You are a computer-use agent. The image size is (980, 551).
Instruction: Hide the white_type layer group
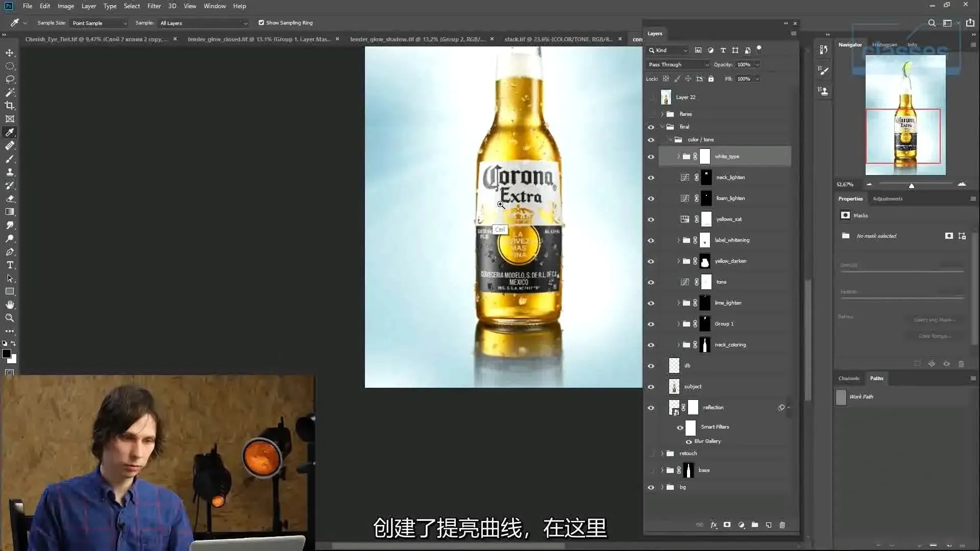click(x=651, y=157)
